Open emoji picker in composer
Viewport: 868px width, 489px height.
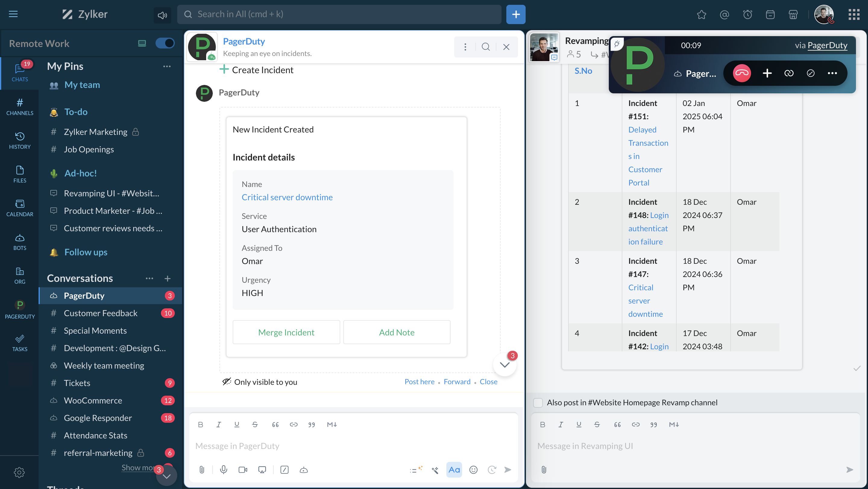pyautogui.click(x=473, y=470)
